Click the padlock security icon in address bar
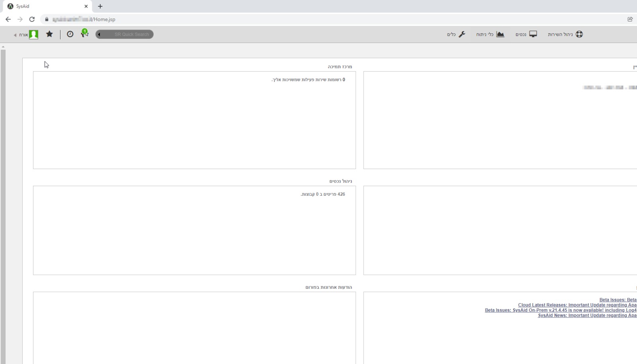637x364 pixels. [x=46, y=19]
